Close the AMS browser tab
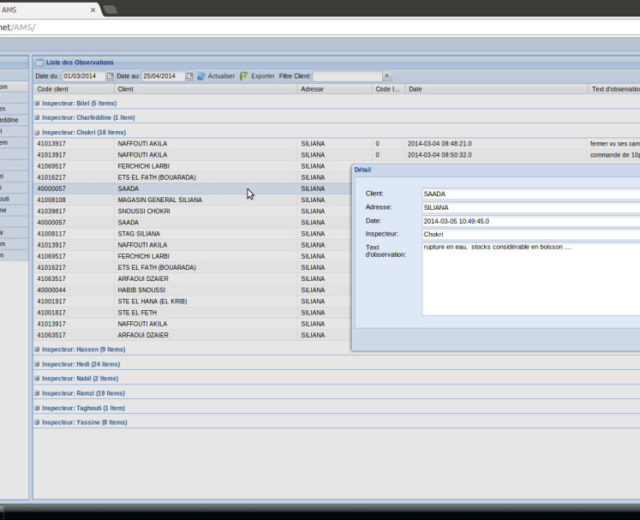Image resolution: width=640 pixels, height=520 pixels. [x=92, y=9]
